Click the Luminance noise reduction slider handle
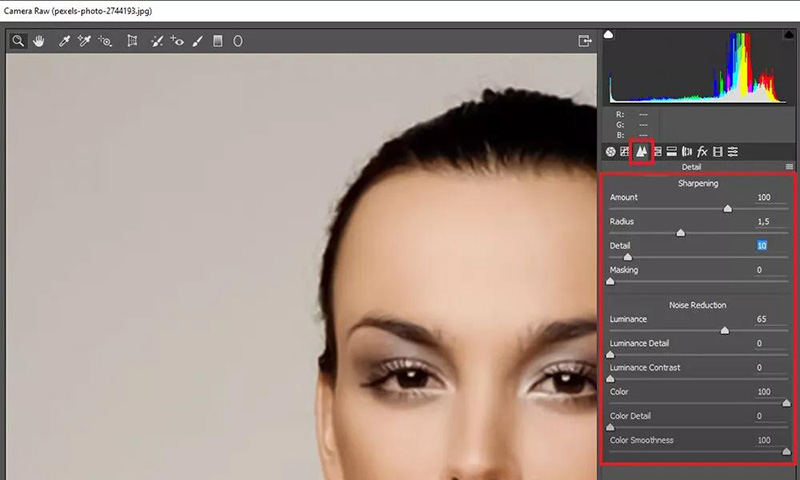The image size is (800, 480). point(725,330)
